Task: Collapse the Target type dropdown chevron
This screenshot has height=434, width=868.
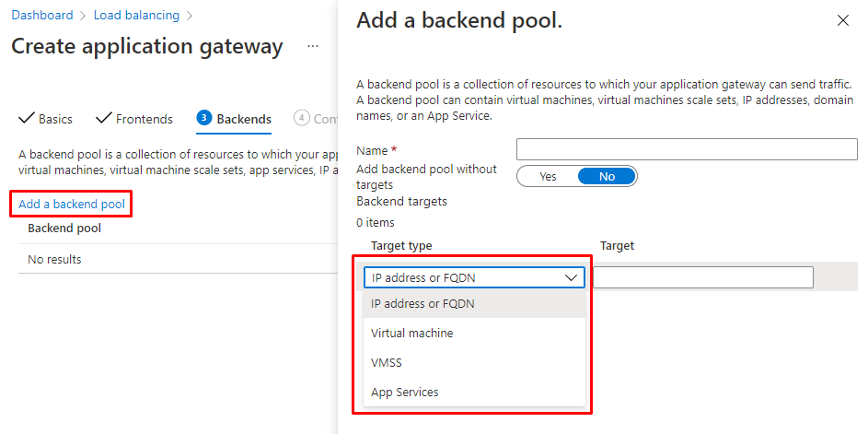Action: (569, 277)
